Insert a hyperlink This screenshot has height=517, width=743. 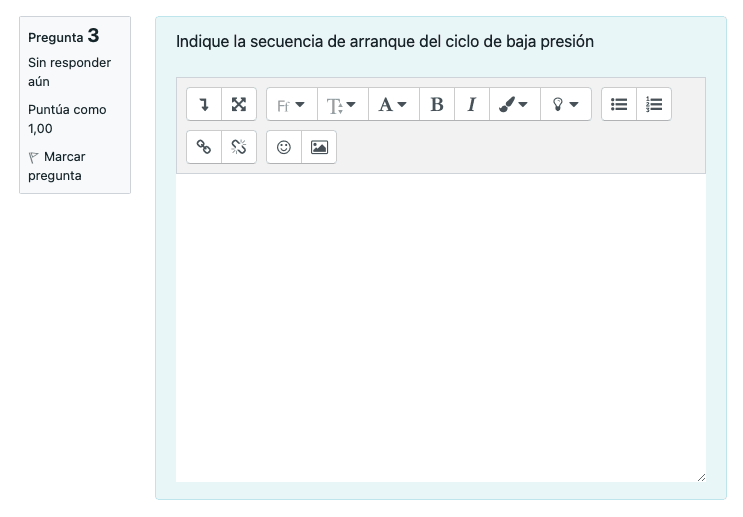tap(204, 147)
